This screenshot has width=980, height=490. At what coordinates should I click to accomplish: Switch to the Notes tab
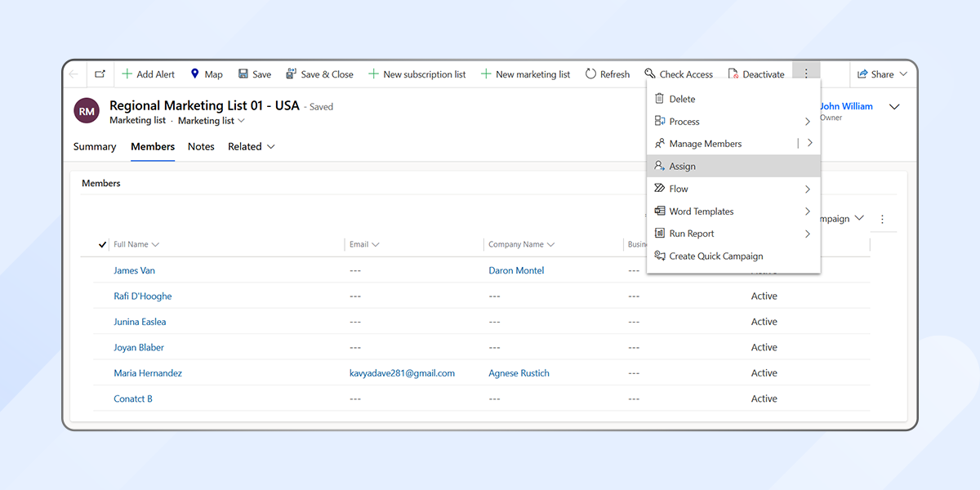click(201, 147)
